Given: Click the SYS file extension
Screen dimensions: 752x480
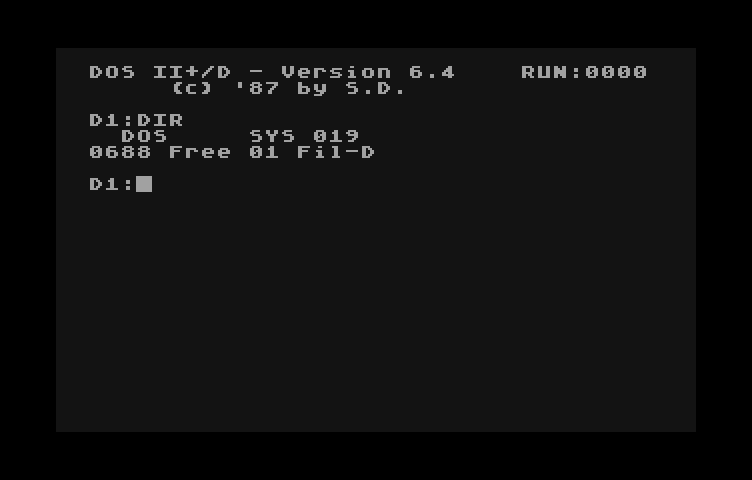Looking at the screenshot, I should (x=272, y=136).
